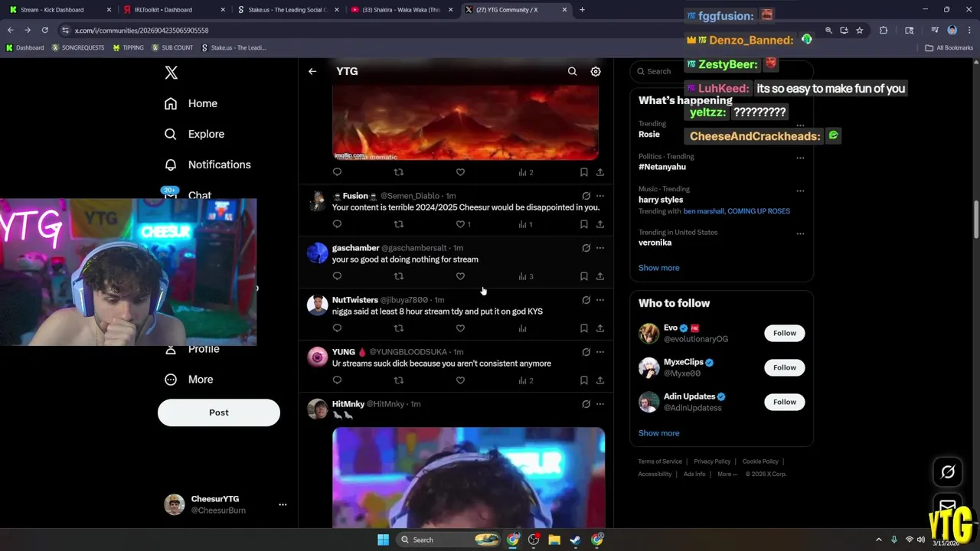Reply to YUNG's post
Viewport: 980px width, 551px height.
point(337,380)
